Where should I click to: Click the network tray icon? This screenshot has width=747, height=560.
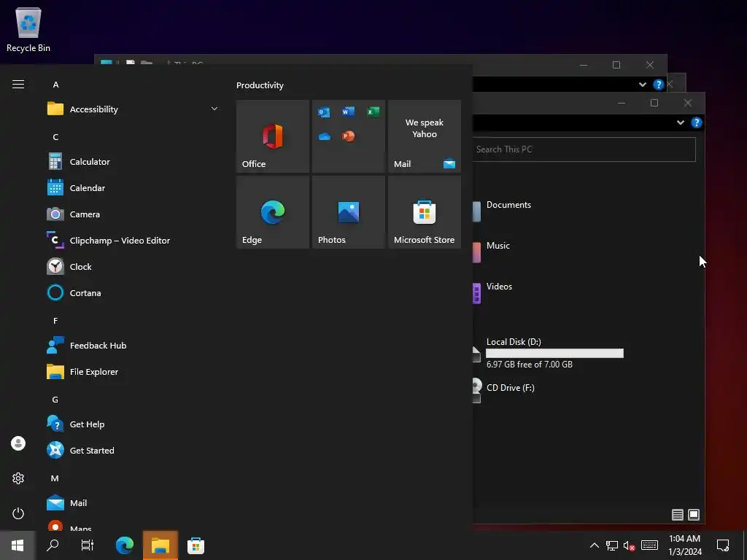[612, 545]
